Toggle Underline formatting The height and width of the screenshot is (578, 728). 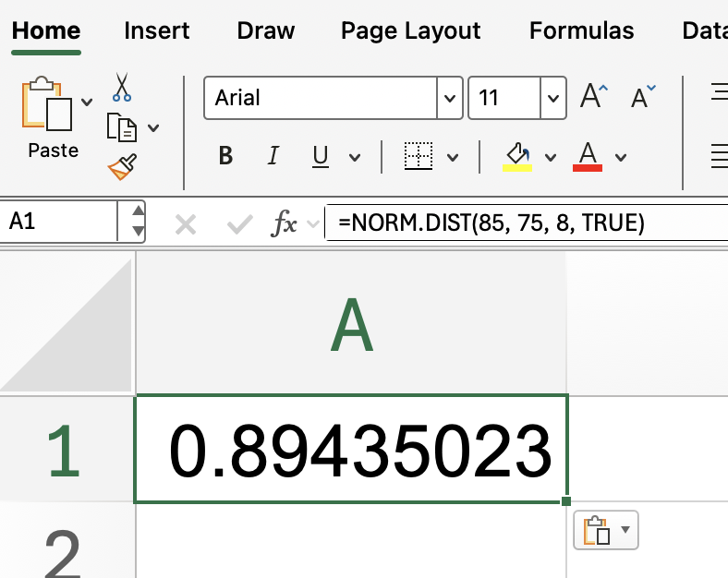(321, 157)
